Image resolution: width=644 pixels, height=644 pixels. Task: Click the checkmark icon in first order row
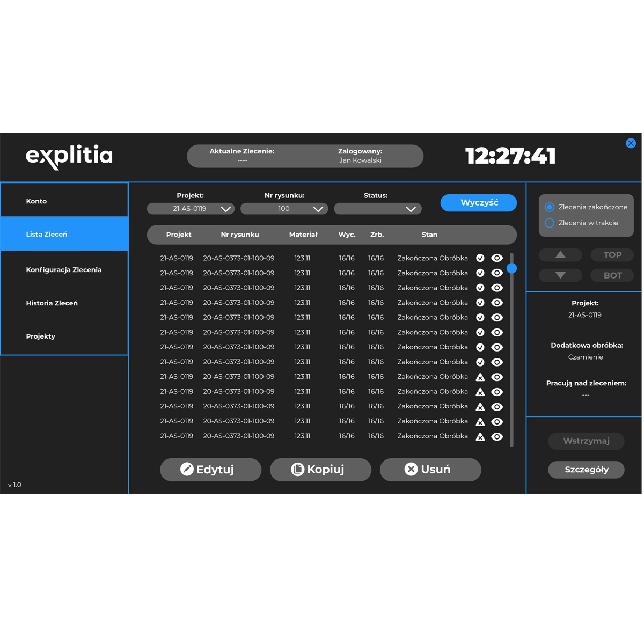480,258
